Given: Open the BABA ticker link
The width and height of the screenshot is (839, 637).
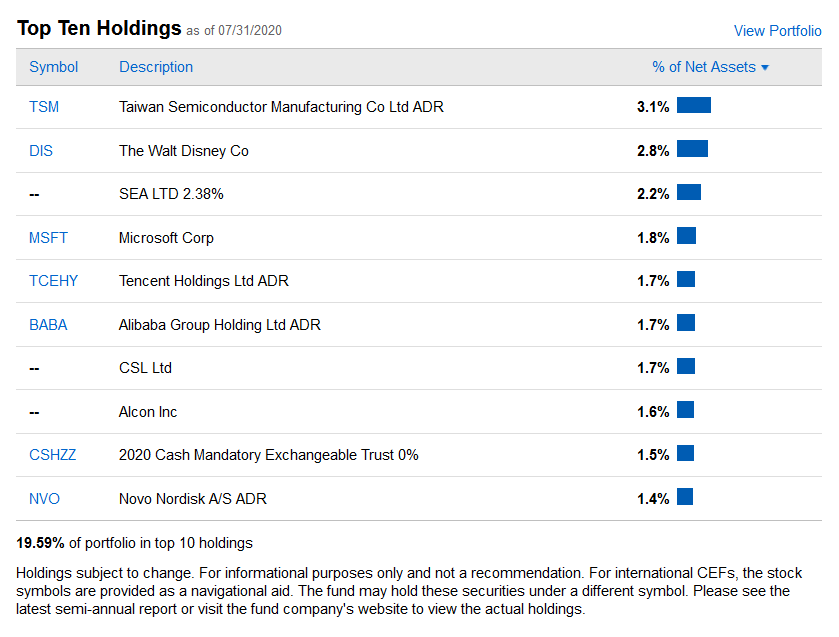Looking at the screenshot, I should (48, 325).
